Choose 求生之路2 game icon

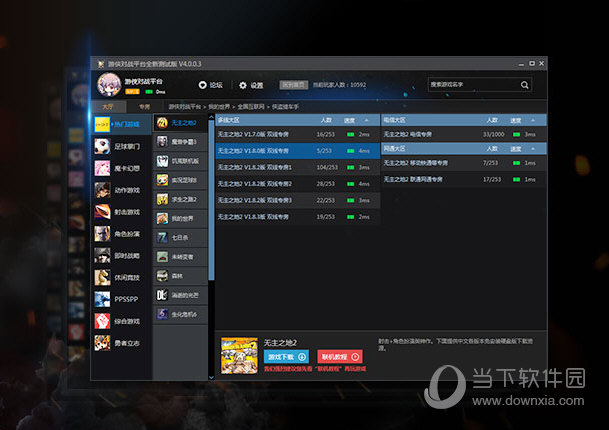[162, 199]
